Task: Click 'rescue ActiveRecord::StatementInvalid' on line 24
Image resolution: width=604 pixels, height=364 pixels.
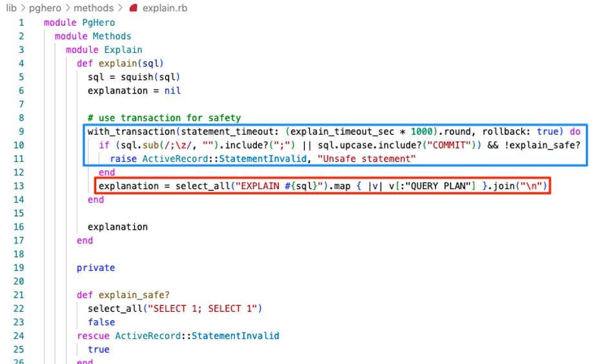Action: [x=178, y=336]
